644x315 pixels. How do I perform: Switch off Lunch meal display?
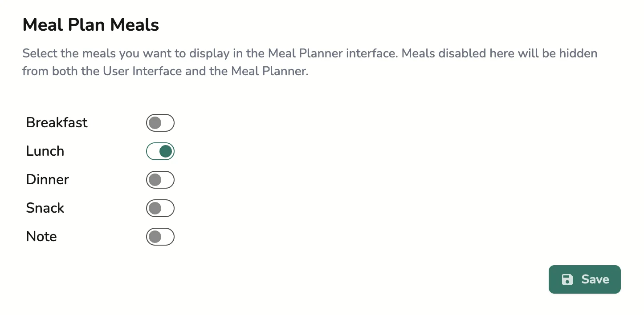(160, 151)
